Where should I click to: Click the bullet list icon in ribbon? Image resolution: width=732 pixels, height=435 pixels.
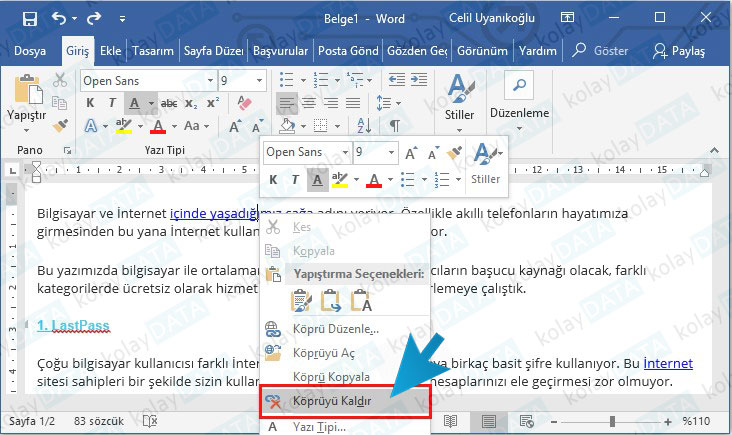pyautogui.click(x=286, y=80)
